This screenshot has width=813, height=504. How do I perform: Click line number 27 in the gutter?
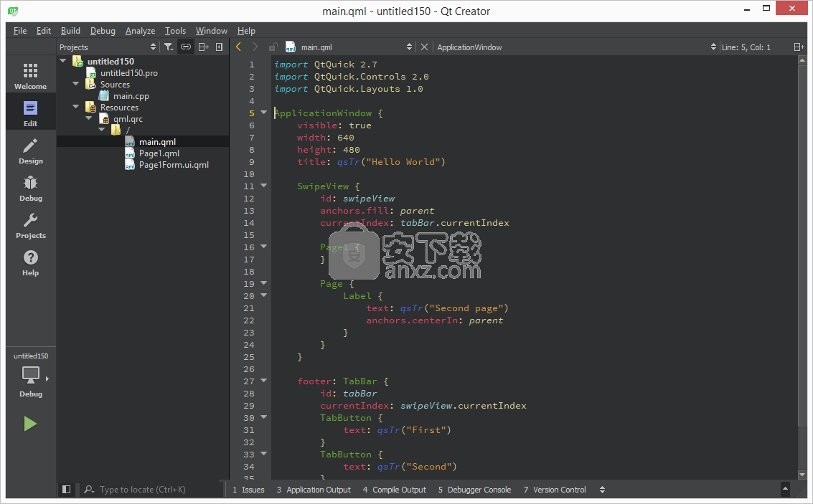(249, 381)
